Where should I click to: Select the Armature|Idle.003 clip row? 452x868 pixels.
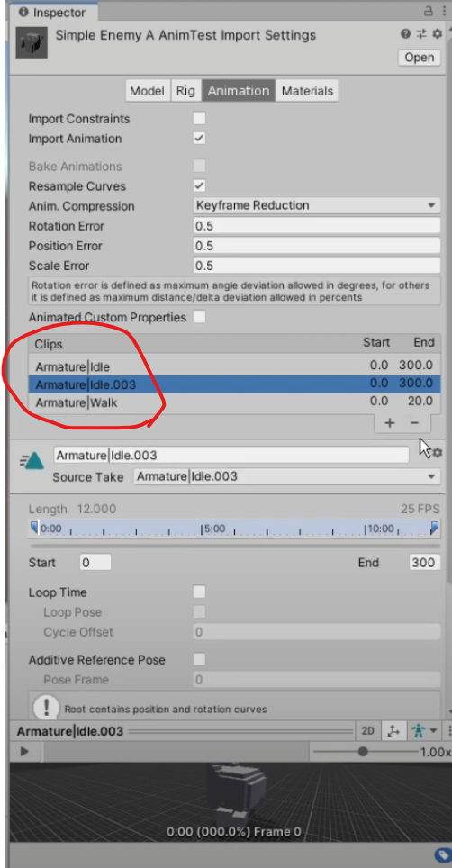tap(234, 384)
